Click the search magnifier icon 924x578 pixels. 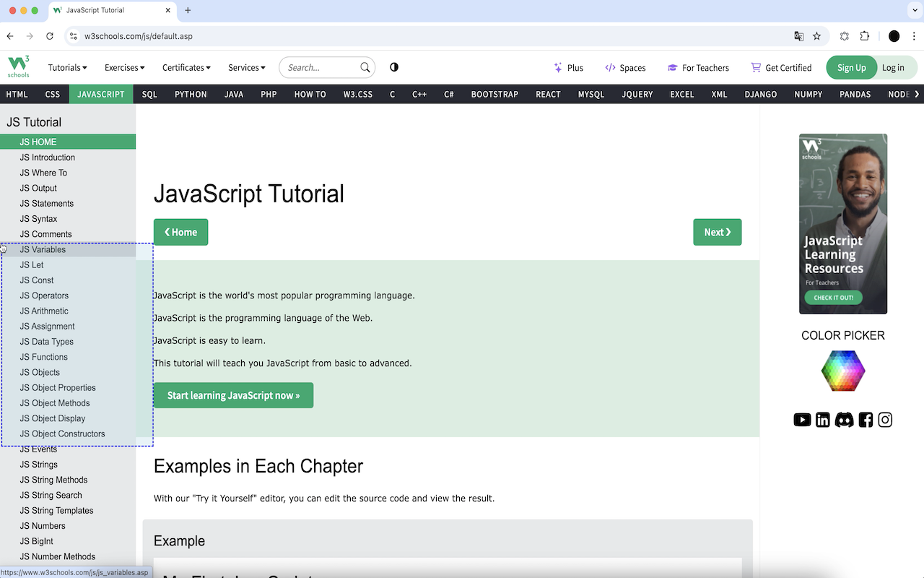[x=365, y=67]
